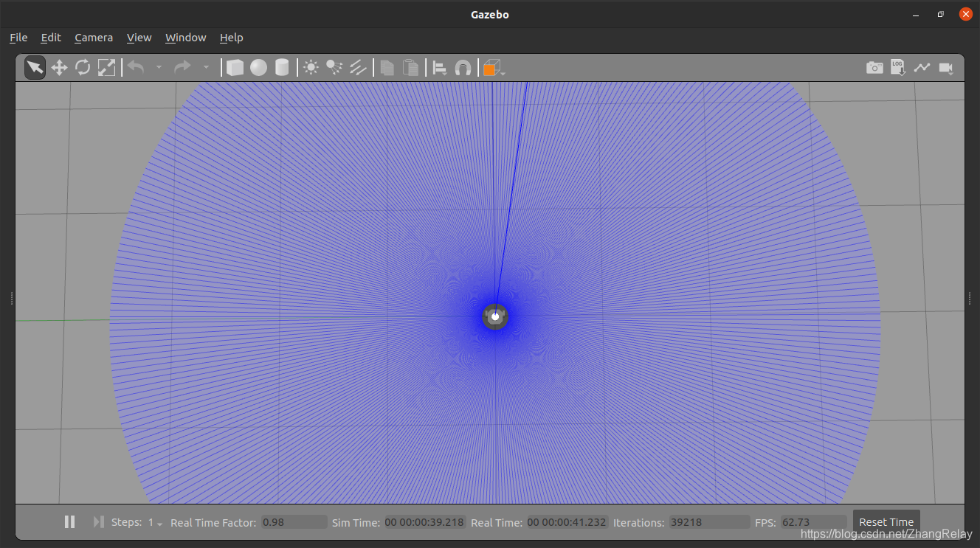Maximize the Gazebo window

tap(940, 14)
